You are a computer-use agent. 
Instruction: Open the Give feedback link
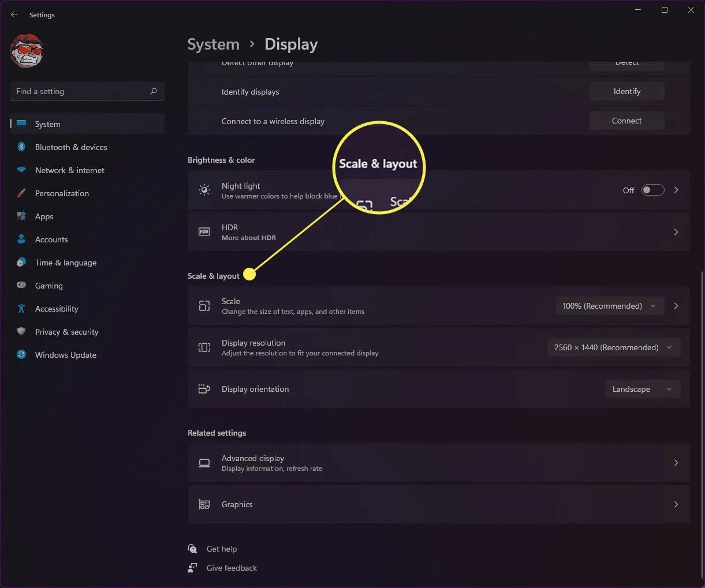(x=232, y=568)
